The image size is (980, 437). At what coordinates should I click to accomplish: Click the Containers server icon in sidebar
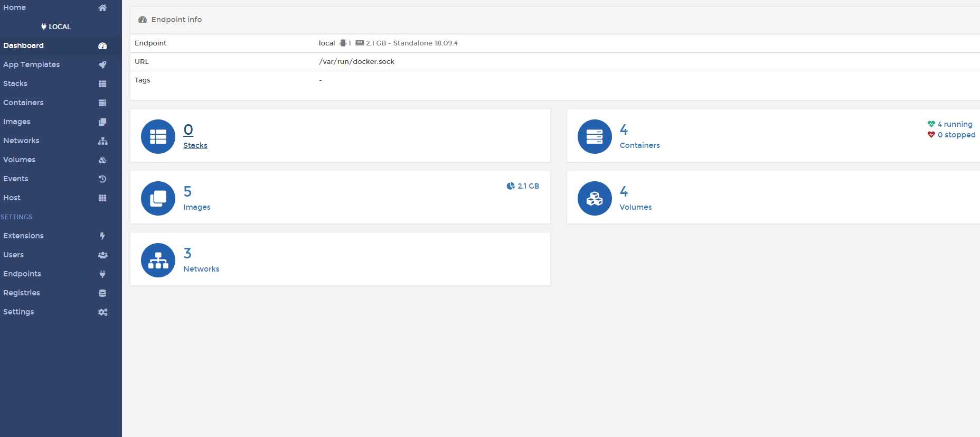(102, 103)
